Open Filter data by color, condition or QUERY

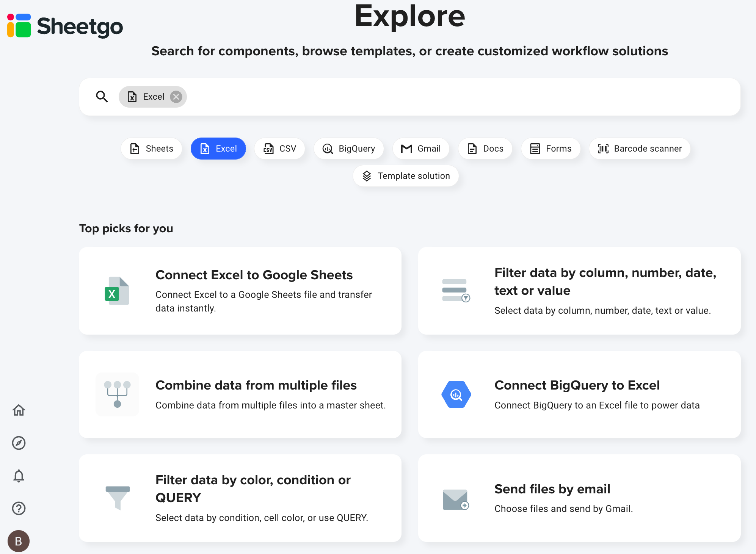[x=240, y=498]
